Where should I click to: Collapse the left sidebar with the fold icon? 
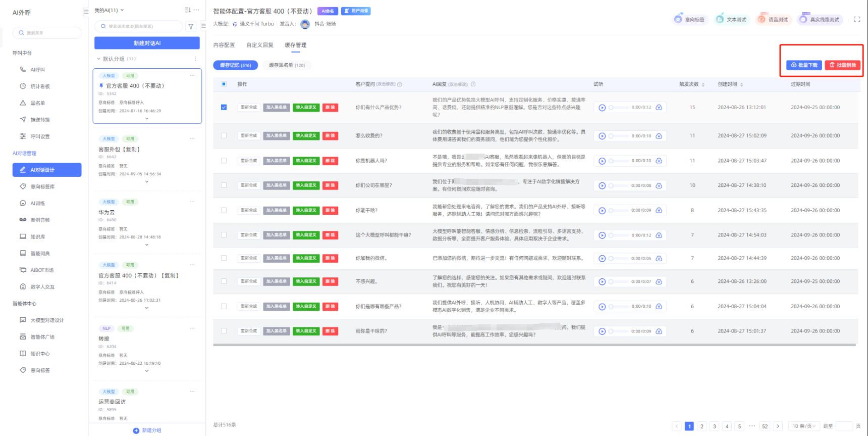tap(86, 12)
